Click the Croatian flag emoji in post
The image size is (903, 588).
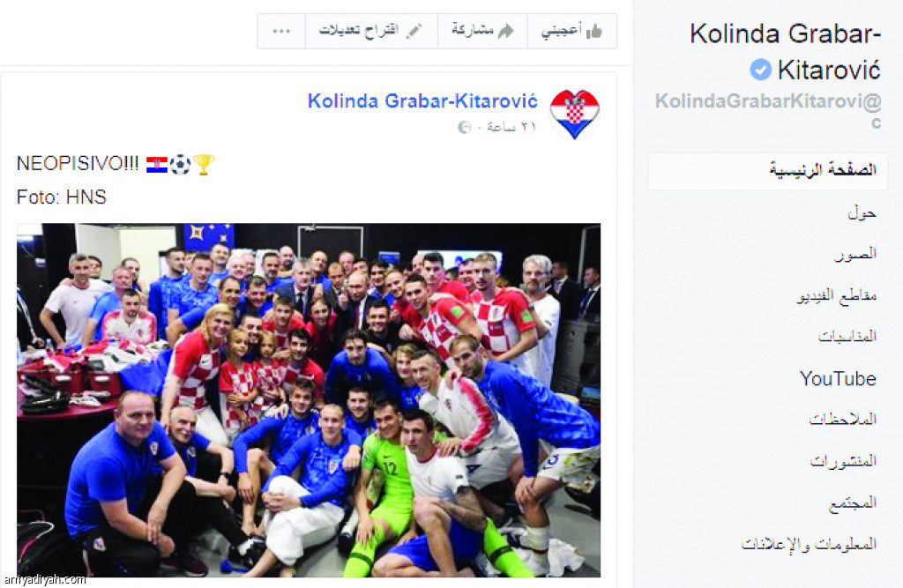click(157, 165)
